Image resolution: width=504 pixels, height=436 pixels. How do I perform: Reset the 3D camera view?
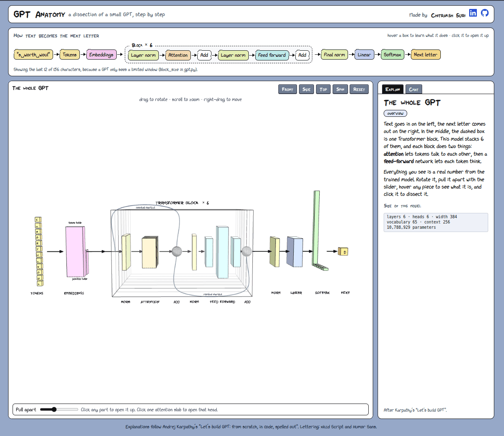point(359,89)
